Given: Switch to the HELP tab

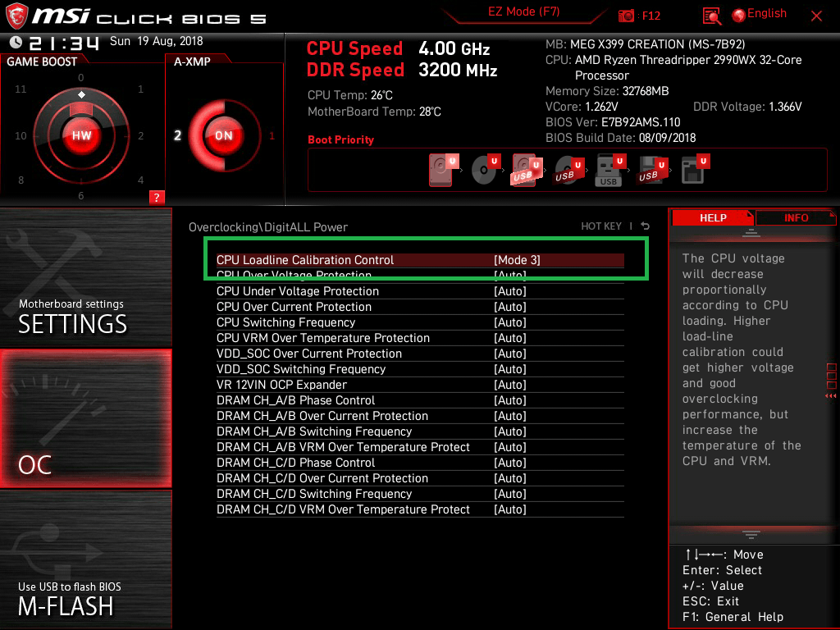Looking at the screenshot, I should (x=713, y=218).
